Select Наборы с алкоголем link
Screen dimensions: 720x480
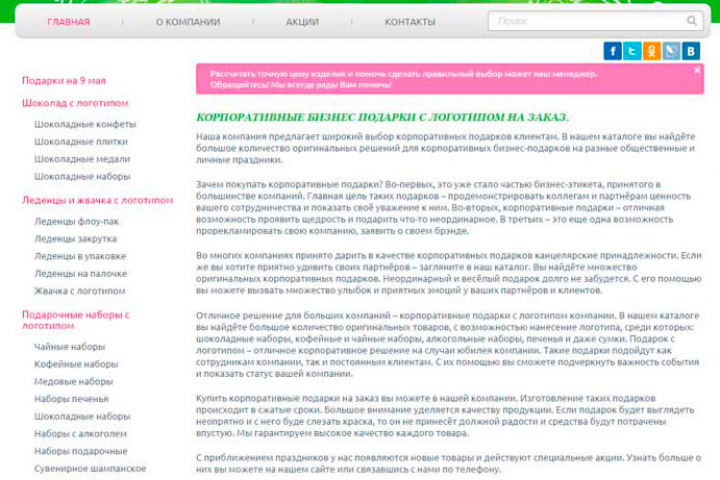[80, 434]
